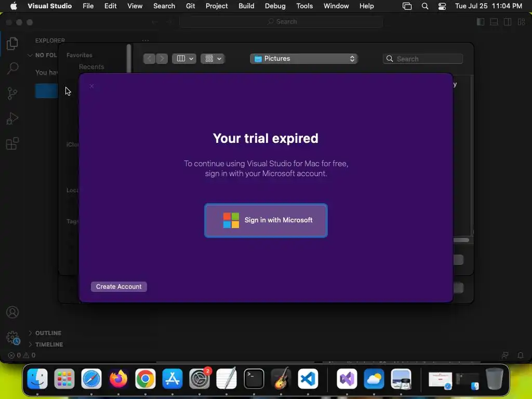Click the file dialog sidebar scrollbar

pyautogui.click(x=129, y=58)
